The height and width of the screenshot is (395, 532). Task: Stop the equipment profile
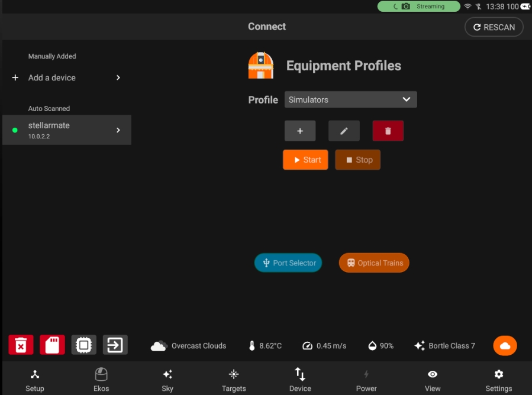(357, 160)
